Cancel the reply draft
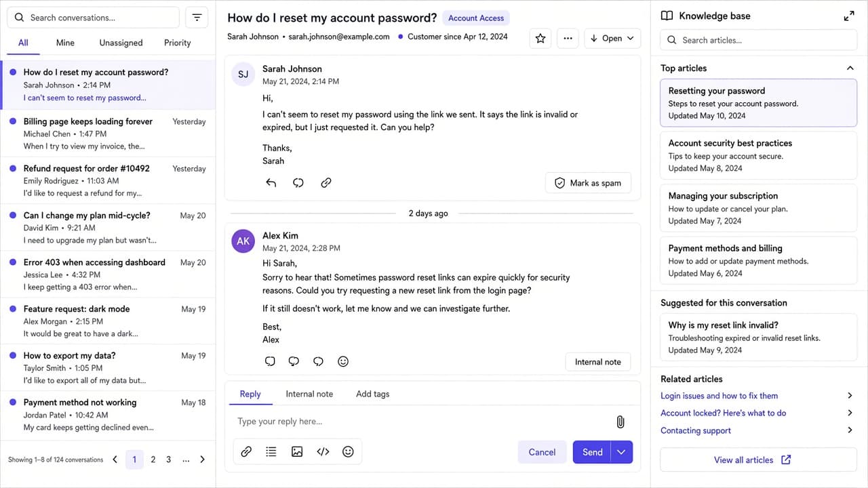This screenshot has width=868, height=488. pos(542,453)
